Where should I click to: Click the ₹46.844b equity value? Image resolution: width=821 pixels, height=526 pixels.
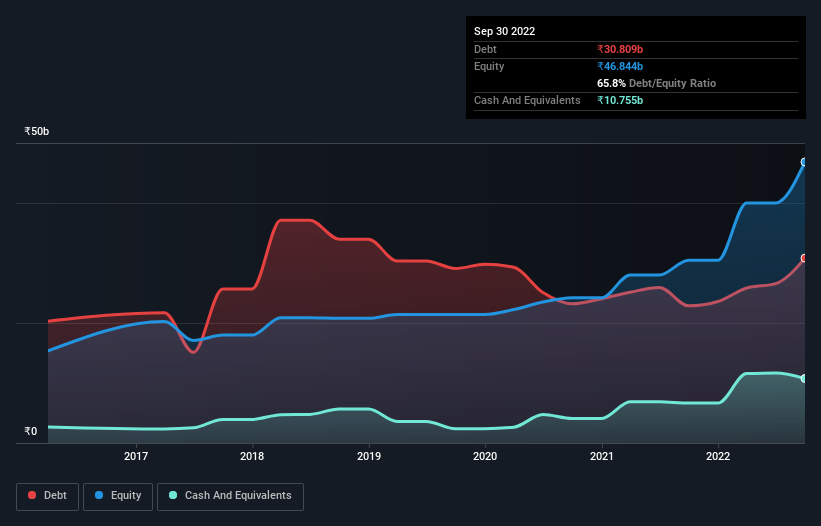(x=620, y=66)
